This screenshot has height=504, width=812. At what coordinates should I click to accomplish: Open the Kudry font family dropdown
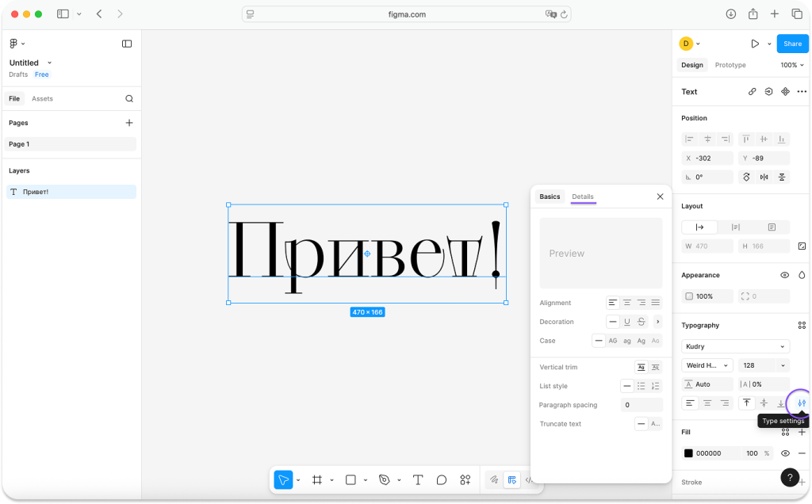(x=735, y=346)
